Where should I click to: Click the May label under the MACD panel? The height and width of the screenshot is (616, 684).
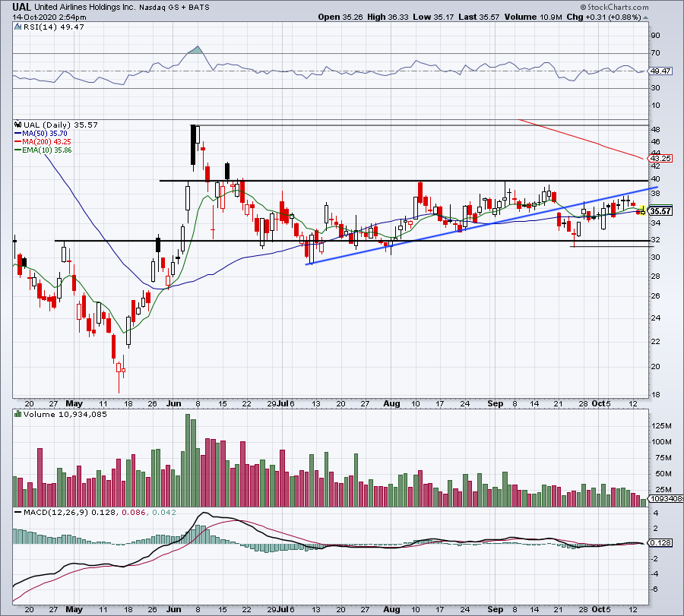click(74, 609)
